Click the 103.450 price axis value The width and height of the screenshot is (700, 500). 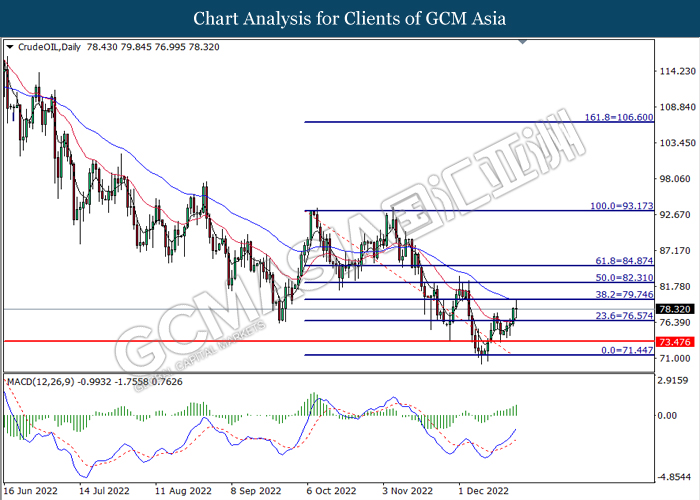pyautogui.click(x=678, y=143)
